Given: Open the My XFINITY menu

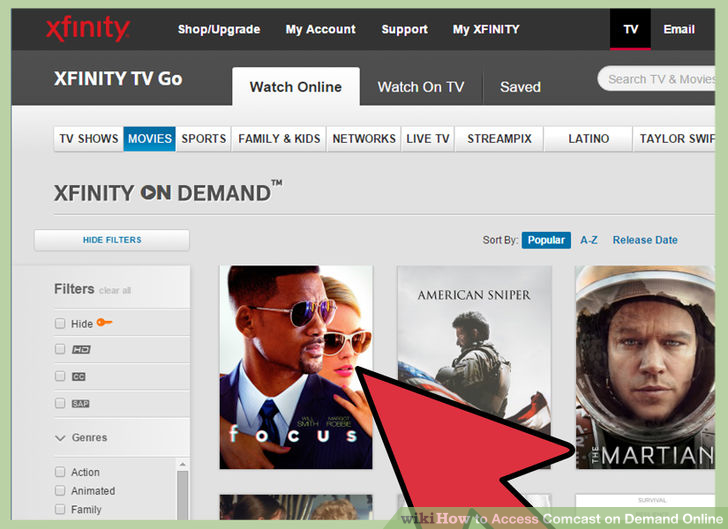Looking at the screenshot, I should point(486,29).
